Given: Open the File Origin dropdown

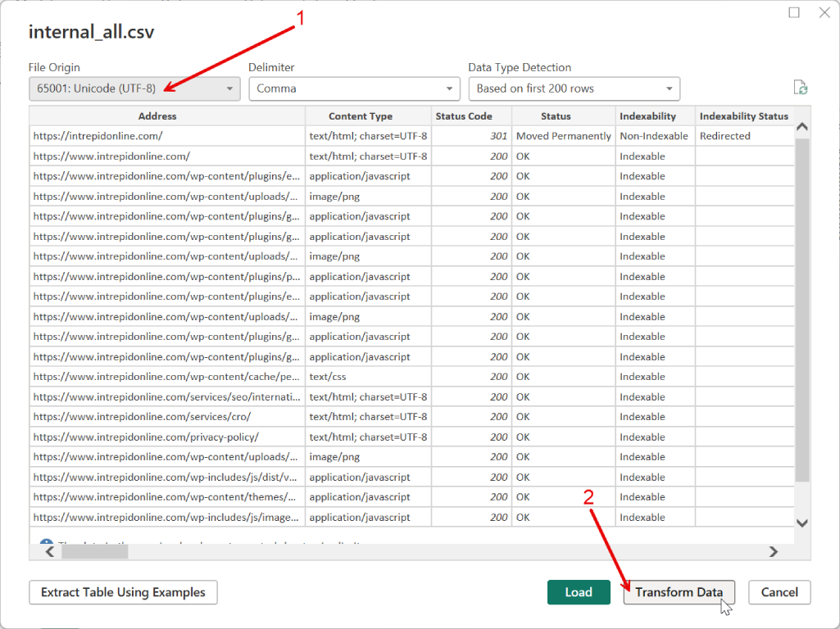Looking at the screenshot, I should pyautogui.click(x=134, y=89).
